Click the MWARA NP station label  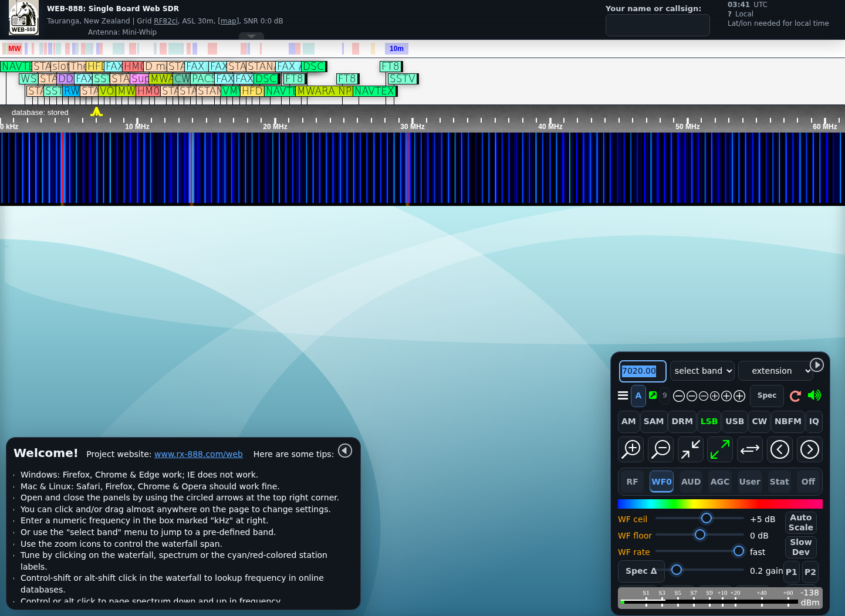325,91
